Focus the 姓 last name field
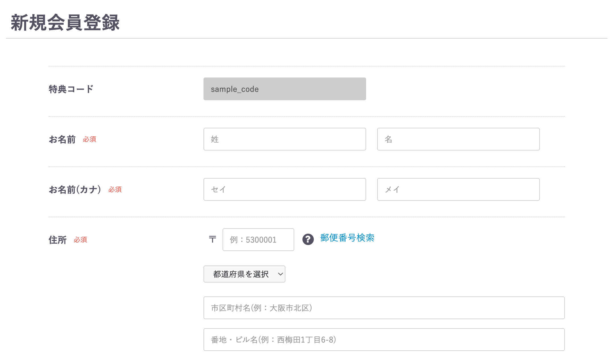Screen dimensions: 610x364 pyautogui.click(x=285, y=139)
